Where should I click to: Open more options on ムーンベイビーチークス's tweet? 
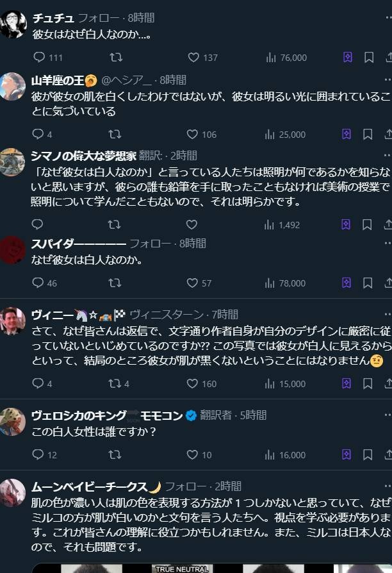click(388, 486)
